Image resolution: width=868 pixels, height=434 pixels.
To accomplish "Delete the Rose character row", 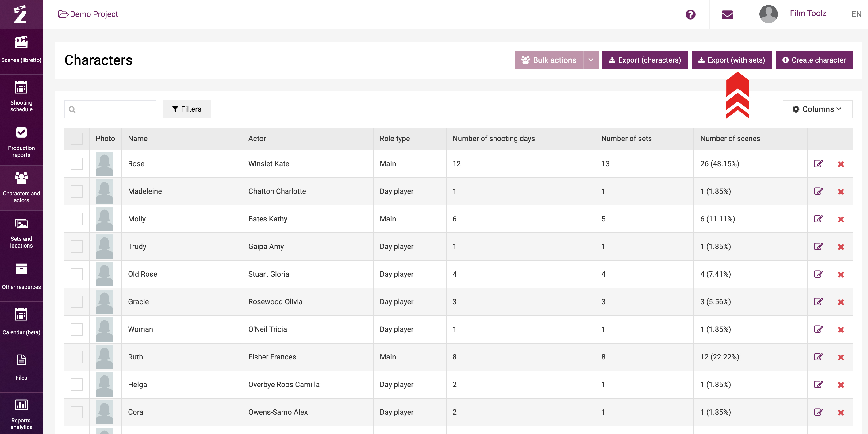I will [x=841, y=164].
